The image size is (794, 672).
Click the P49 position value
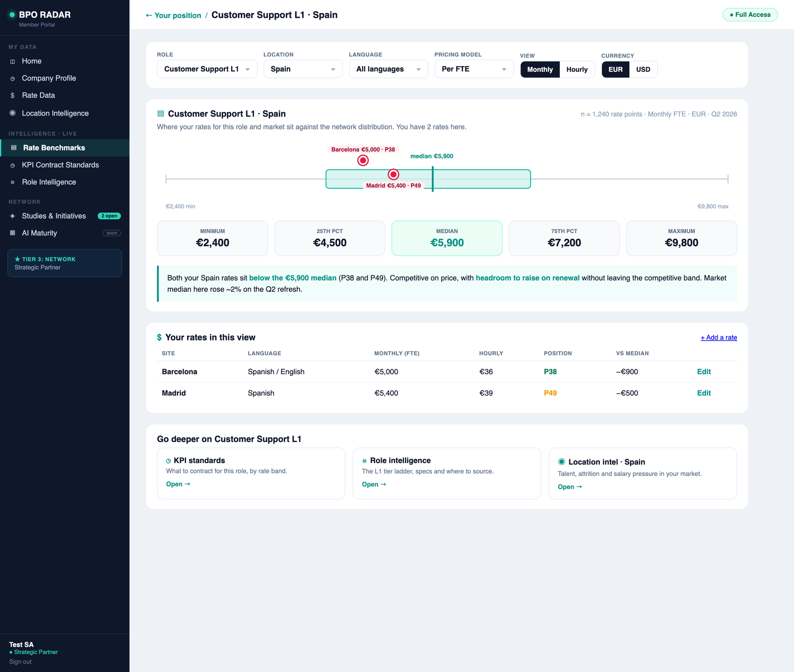[x=550, y=393]
